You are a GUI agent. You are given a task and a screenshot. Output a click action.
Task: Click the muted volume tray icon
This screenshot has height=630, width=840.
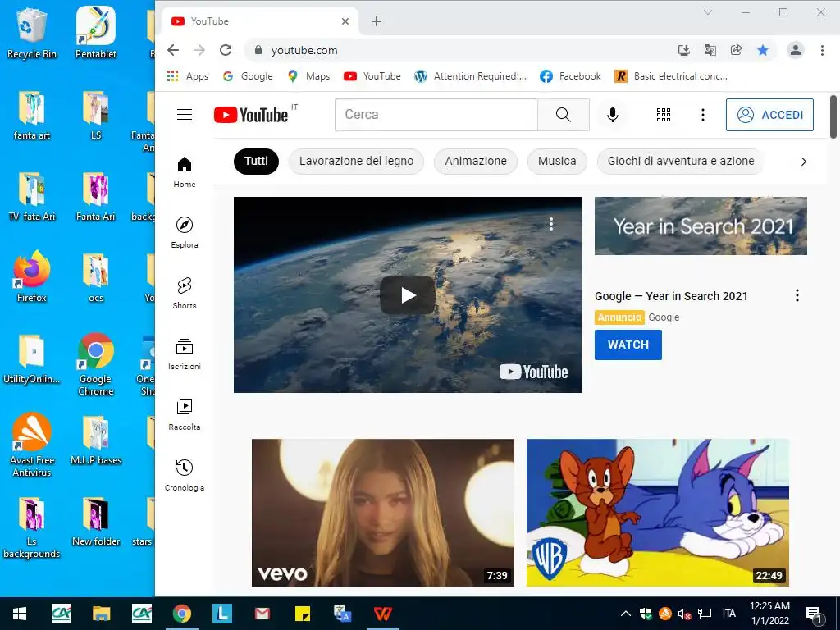(684, 614)
